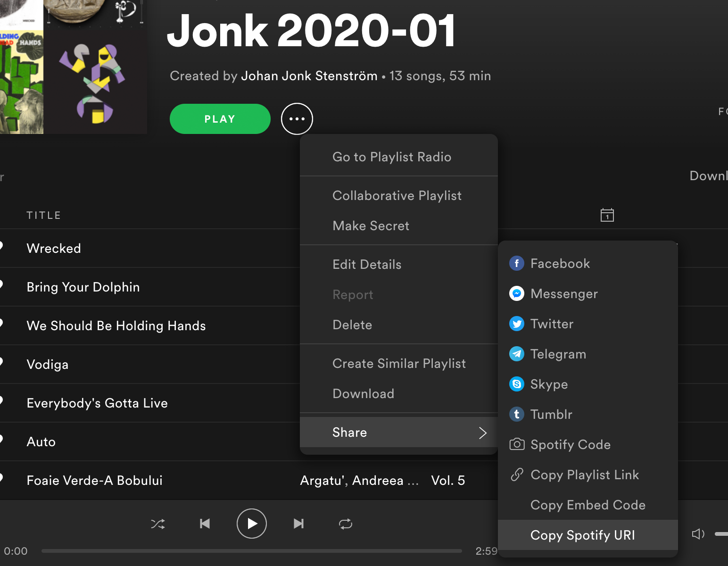Click the Tumblr logo icon
Viewport: 728px width, 566px height.
click(517, 414)
